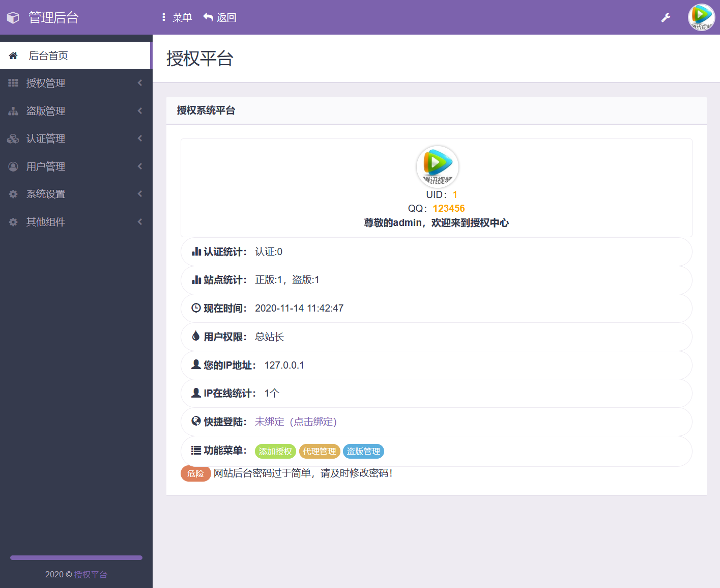Click the cube icon beside 管理后台
This screenshot has height=588, width=720.
pos(13,17)
